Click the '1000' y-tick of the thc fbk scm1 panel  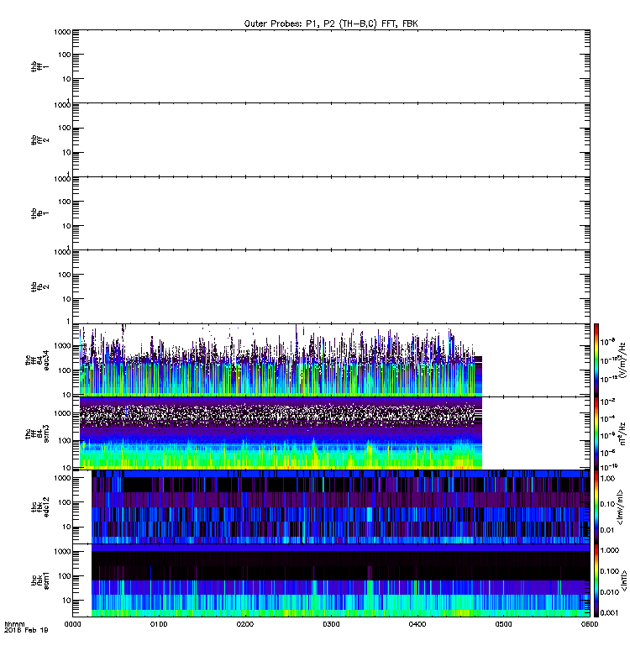pos(62,552)
